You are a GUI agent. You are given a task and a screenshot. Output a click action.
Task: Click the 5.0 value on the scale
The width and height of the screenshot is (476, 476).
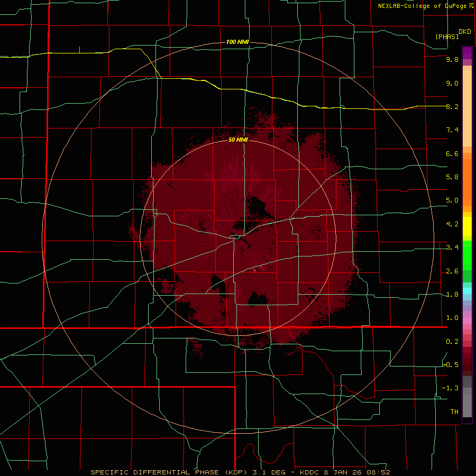point(452,200)
